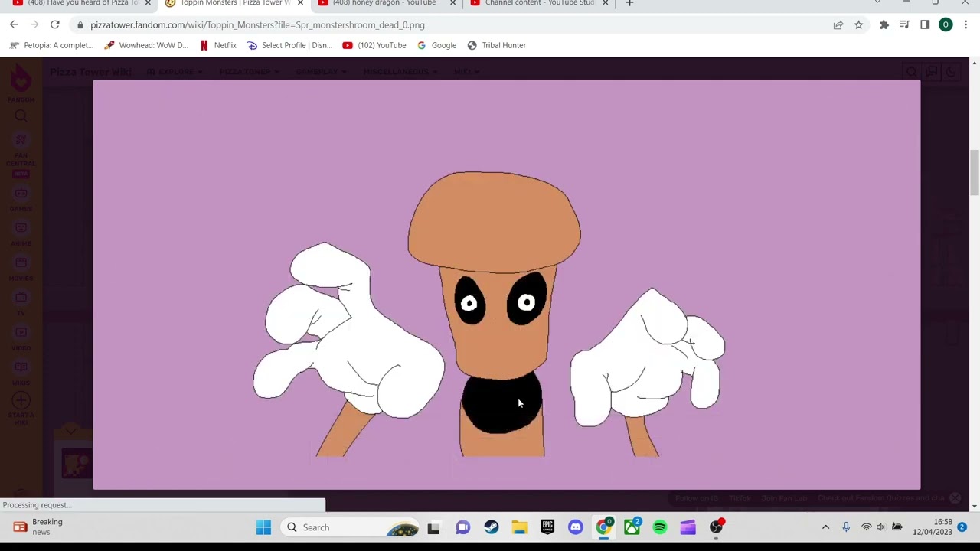Viewport: 980px width, 551px height.
Task: Open the Breaking news widget
Action: point(38,527)
